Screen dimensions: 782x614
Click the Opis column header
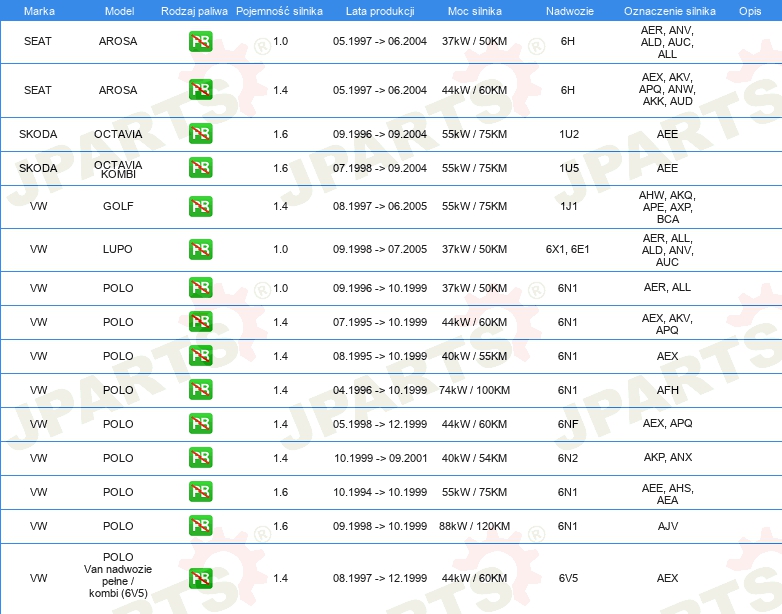(750, 11)
